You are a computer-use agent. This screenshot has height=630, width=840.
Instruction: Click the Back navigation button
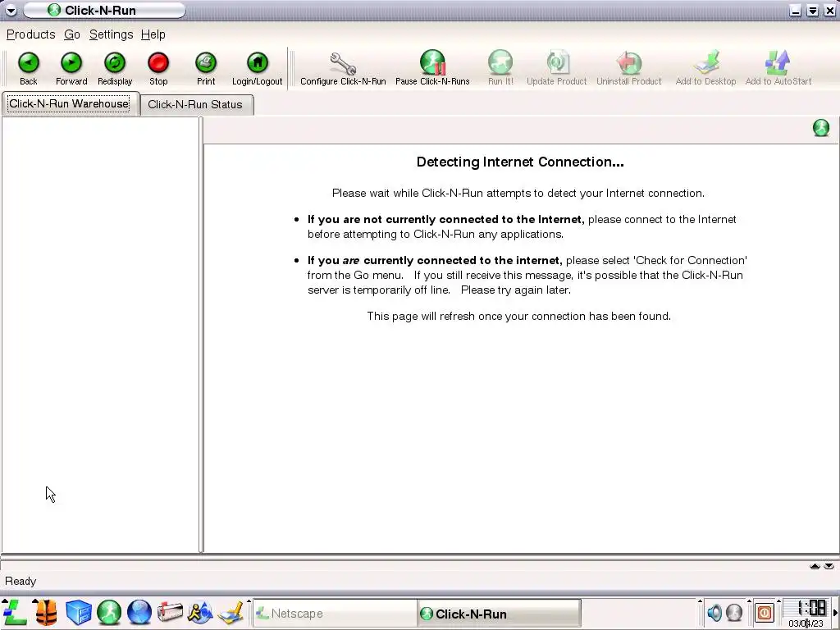(29, 69)
